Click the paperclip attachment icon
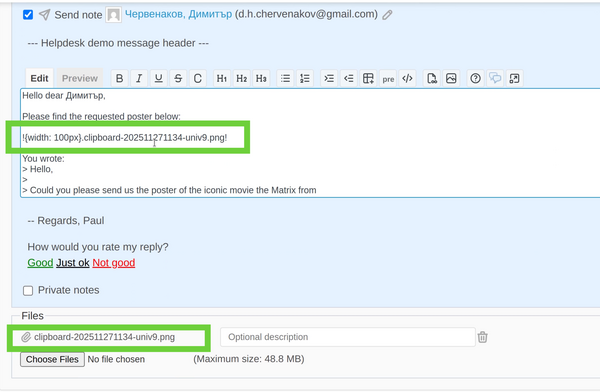Screen dimensions: 600x392 click(26, 337)
